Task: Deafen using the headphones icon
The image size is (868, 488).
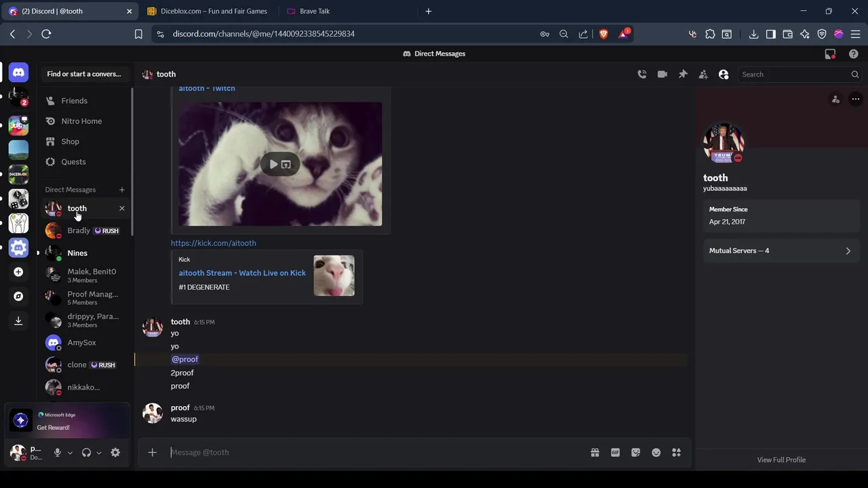Action: (86, 453)
